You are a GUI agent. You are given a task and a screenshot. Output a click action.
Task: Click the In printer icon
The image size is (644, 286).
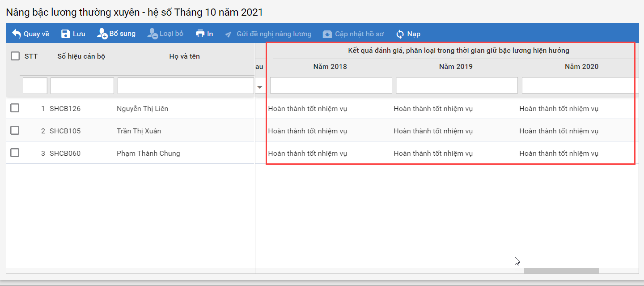pyautogui.click(x=200, y=34)
